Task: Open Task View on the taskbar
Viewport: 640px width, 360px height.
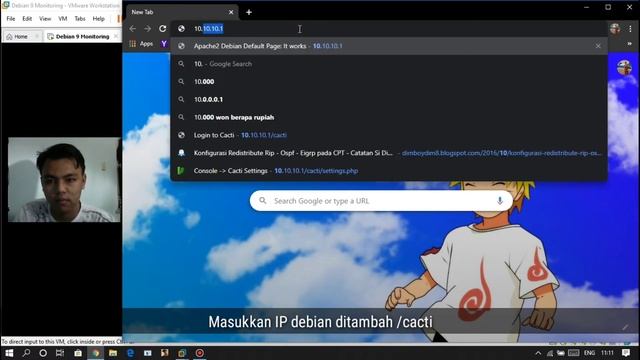Action: pyautogui.click(x=60, y=353)
